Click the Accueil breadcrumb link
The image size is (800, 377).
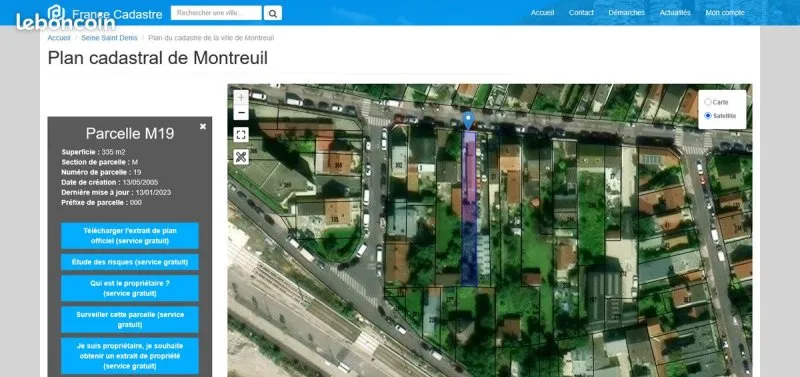(x=59, y=38)
